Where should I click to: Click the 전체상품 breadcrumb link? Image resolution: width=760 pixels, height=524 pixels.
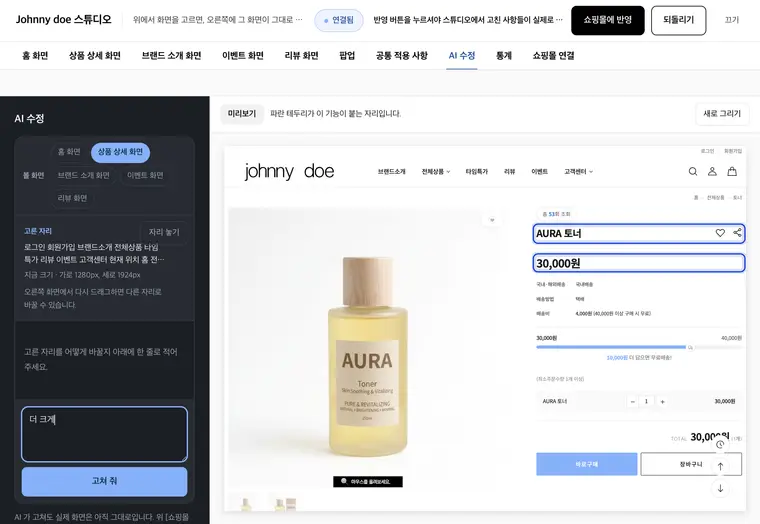[x=715, y=198]
